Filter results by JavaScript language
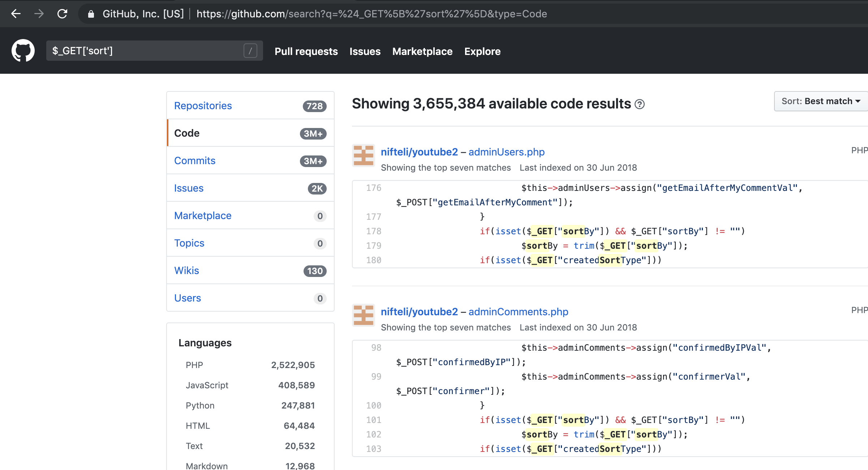Image resolution: width=868 pixels, height=470 pixels. 207,385
